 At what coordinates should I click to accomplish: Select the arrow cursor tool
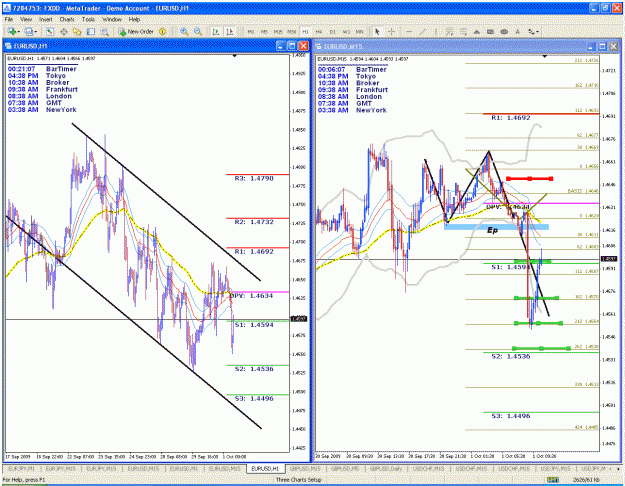pyautogui.click(x=377, y=31)
